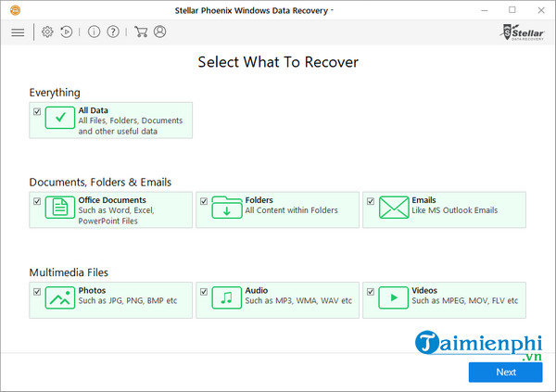Click the Office Documents file icon

click(60, 209)
